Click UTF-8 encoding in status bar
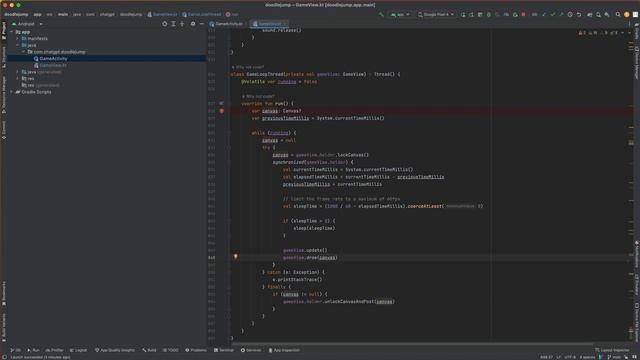Image resolution: width=640 pixels, height=360 pixels. pos(570,357)
